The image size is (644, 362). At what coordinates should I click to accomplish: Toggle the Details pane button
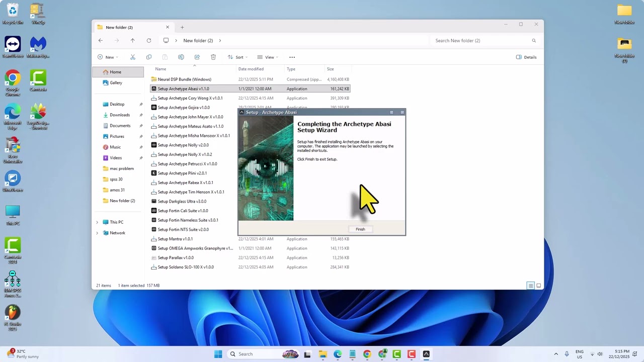point(526,57)
